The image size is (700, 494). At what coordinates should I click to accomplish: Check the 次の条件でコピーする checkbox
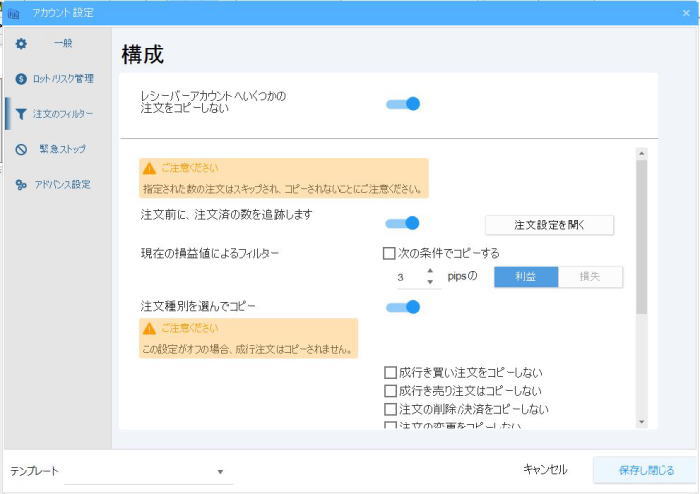click(389, 253)
